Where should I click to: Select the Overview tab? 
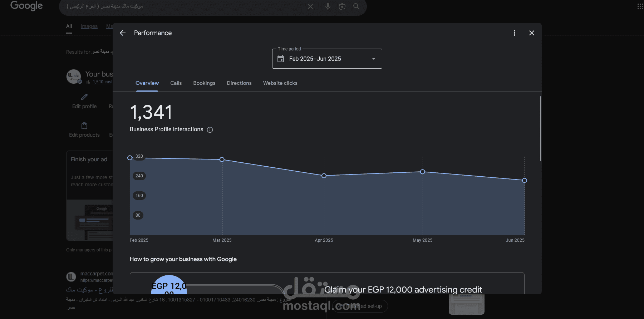(147, 83)
